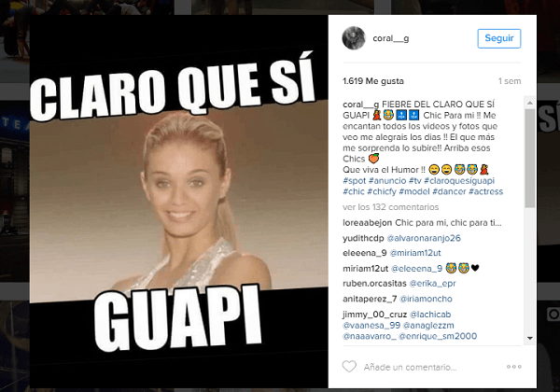Open the @enrique_sm2000 mention

pyautogui.click(x=438, y=336)
